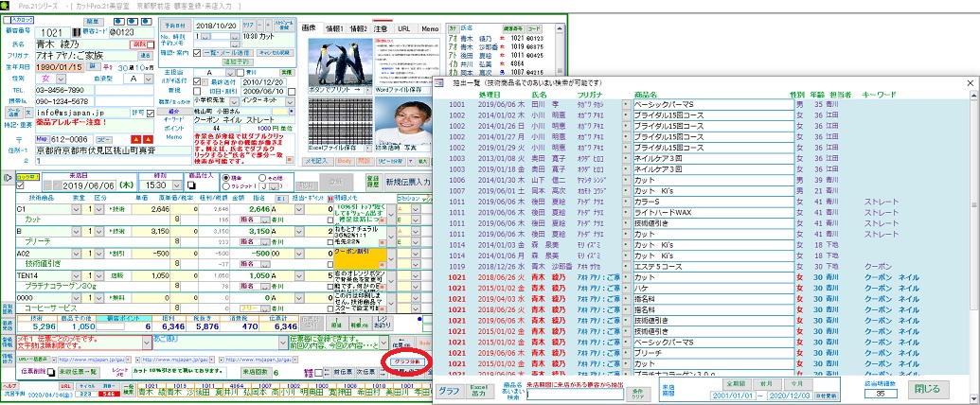Click the グラフ分析 button

click(x=405, y=361)
